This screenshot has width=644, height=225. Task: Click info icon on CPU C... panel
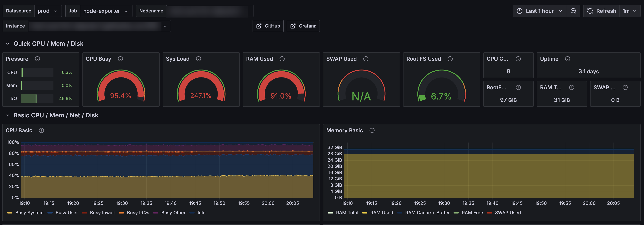(518, 59)
